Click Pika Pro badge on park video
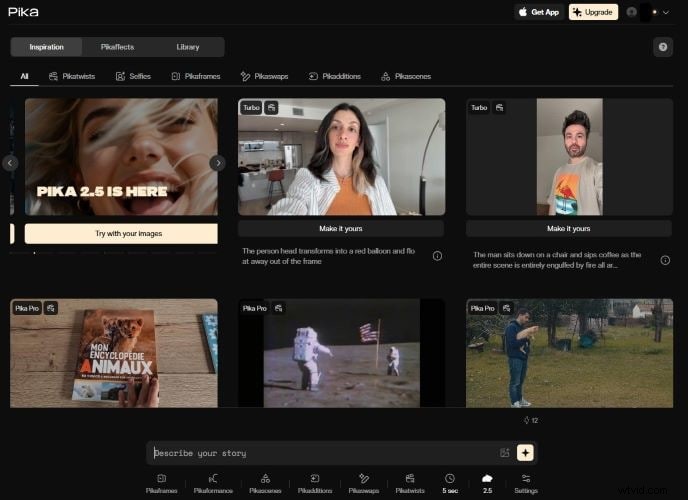Viewport: 688px width, 500px height. pyautogui.click(x=483, y=308)
